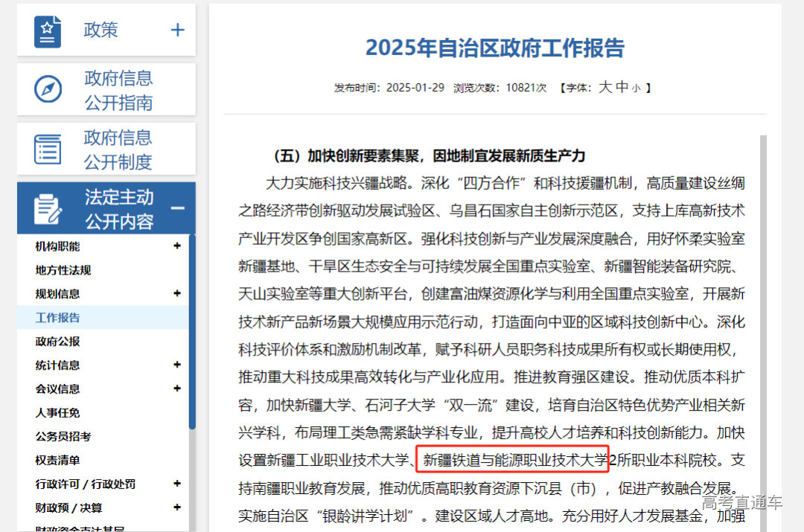The image size is (804, 532).
Task: Collapse the 法定主动公开内容 section
Action: coord(177,208)
